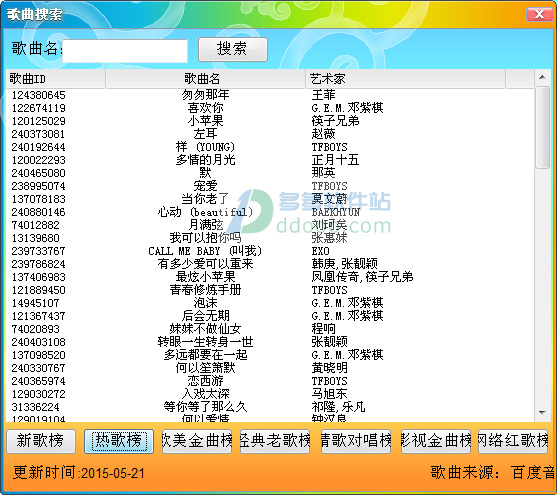
Task: Open the 情歌对唱榜 chart
Action: point(356,441)
